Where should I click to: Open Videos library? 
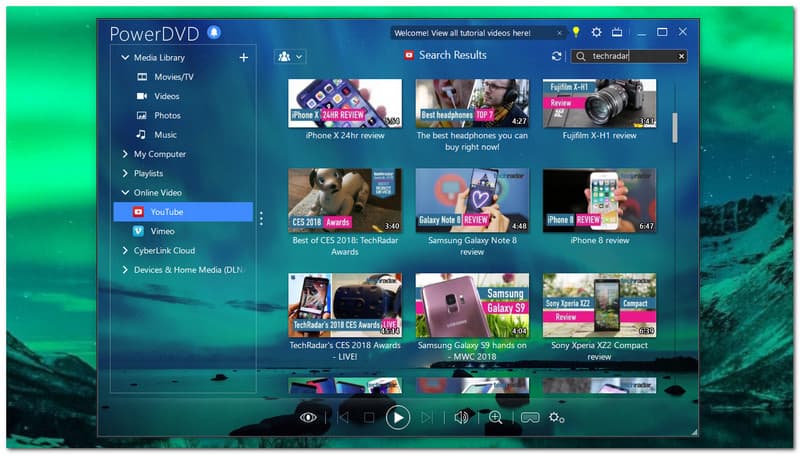click(x=166, y=96)
